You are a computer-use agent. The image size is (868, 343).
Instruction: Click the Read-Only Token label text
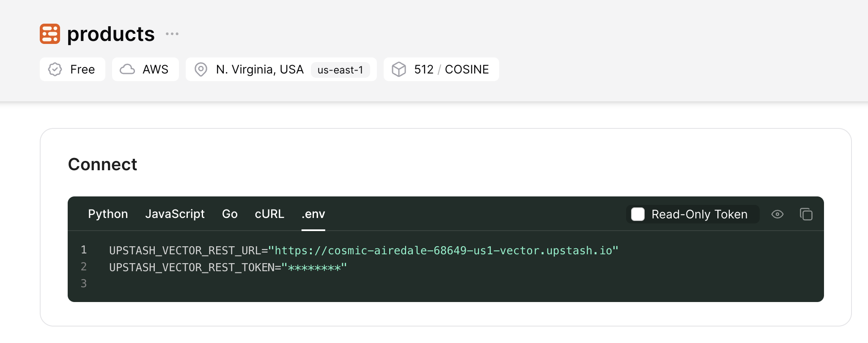point(699,214)
